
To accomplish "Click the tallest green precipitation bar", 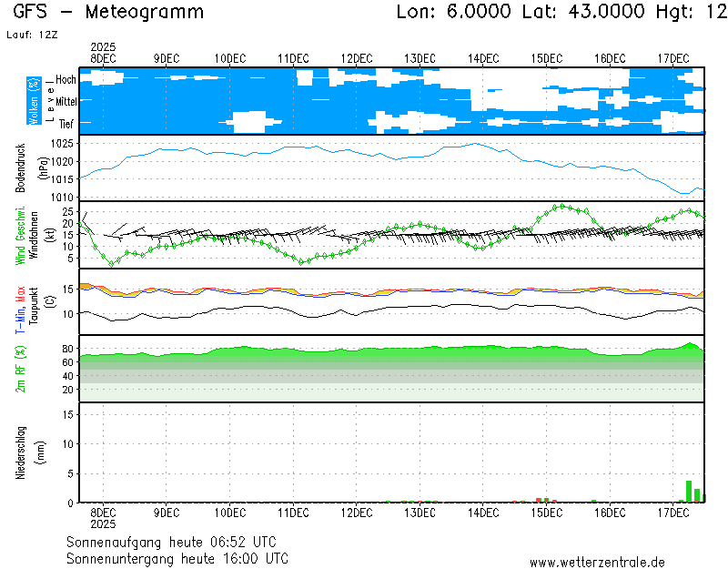I will coord(689,492).
